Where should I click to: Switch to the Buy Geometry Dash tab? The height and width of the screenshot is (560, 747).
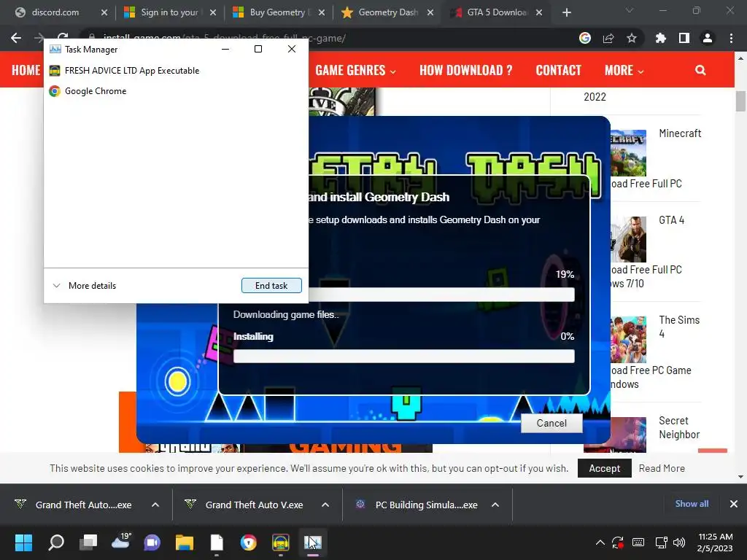click(x=279, y=12)
